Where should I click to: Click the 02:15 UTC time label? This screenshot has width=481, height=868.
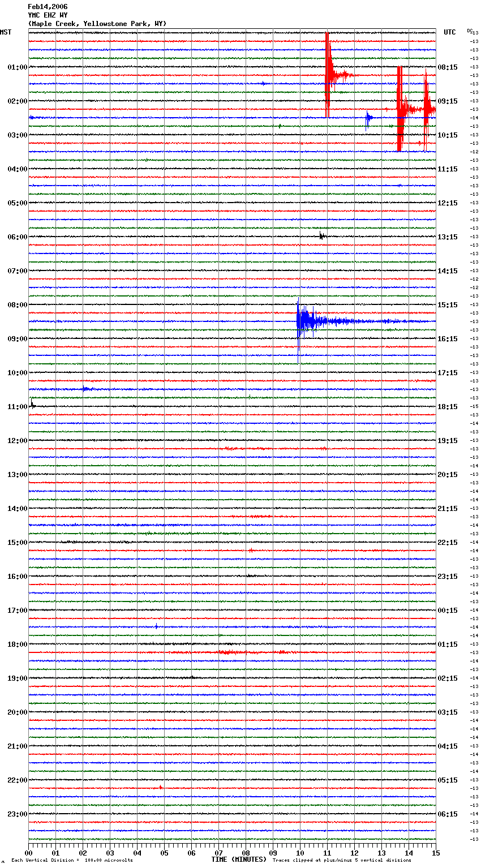tap(448, 678)
